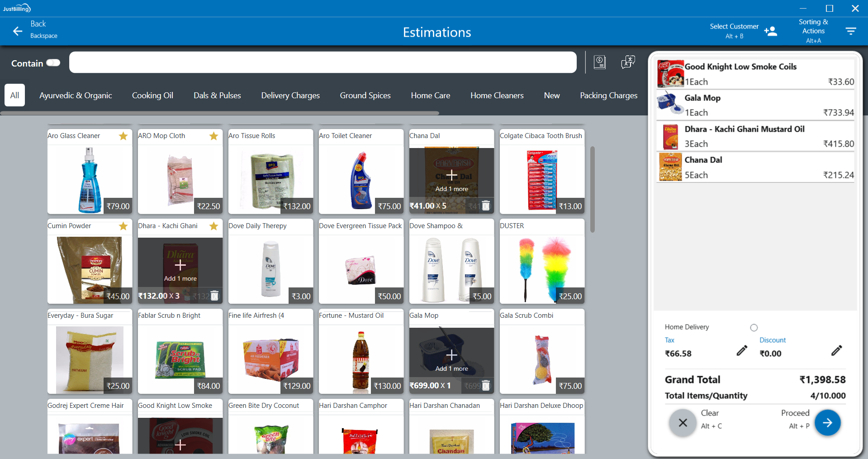The height and width of the screenshot is (459, 868).
Task: Edit the Discount using pencil icon
Action: tap(836, 351)
